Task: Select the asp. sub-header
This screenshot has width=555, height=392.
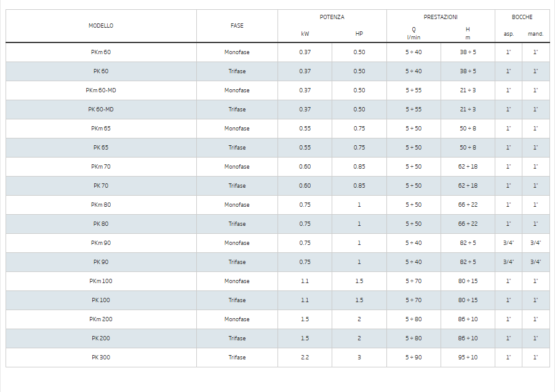Action: point(508,34)
